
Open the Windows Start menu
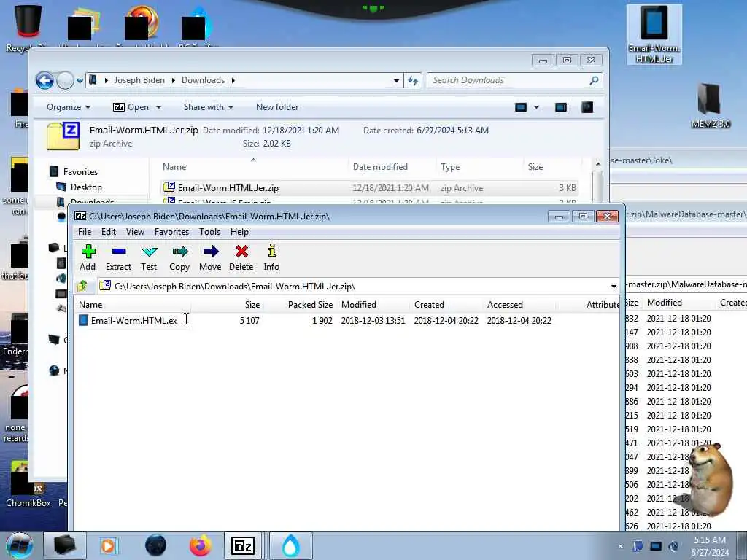19,545
